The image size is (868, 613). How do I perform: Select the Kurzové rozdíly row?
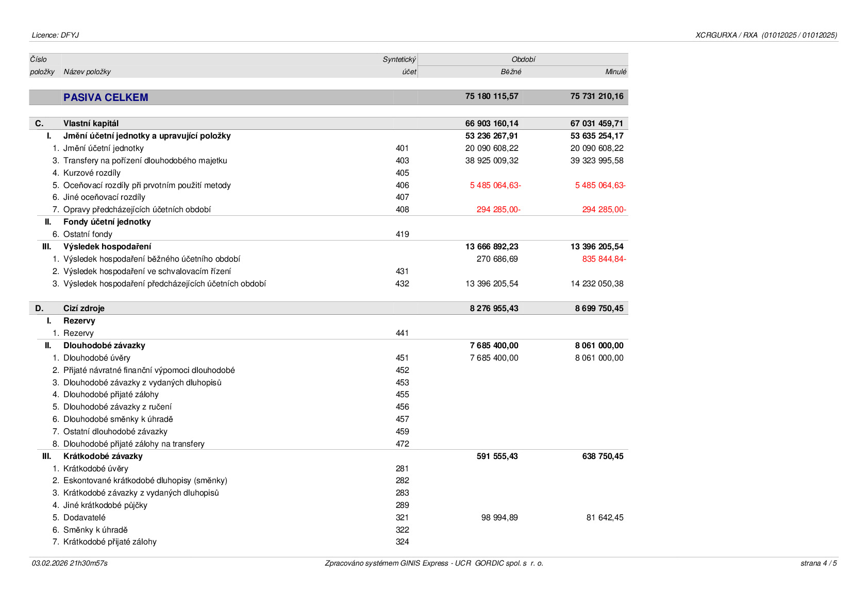(x=328, y=173)
